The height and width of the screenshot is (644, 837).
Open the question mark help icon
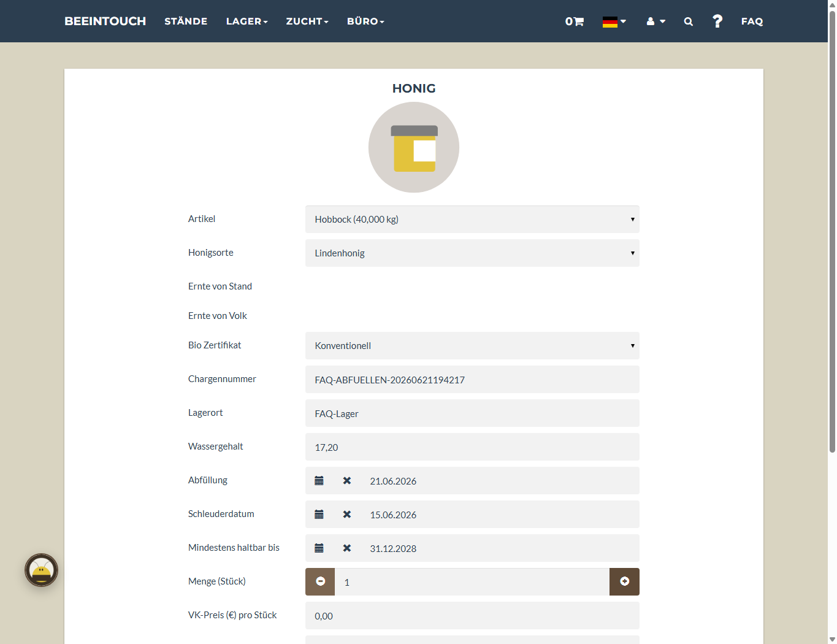[717, 21]
